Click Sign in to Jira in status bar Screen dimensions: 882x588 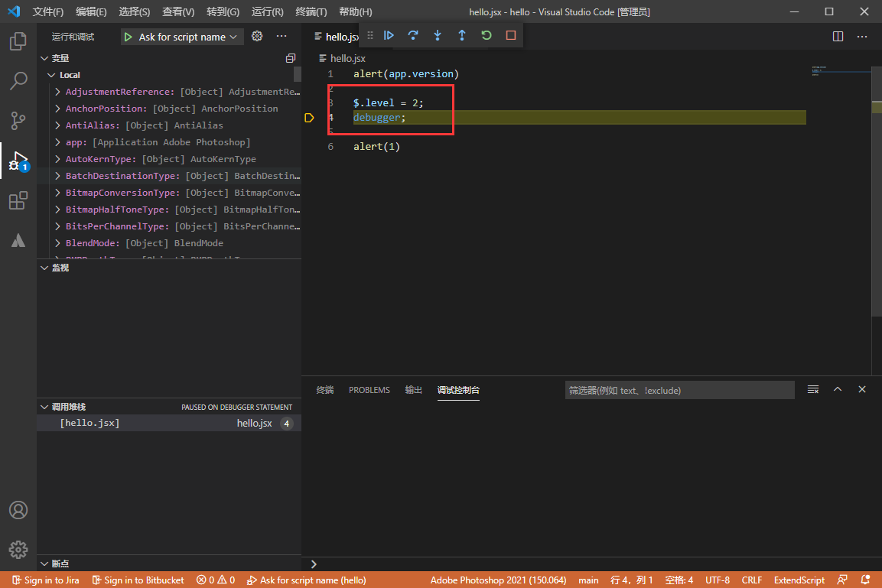coord(46,580)
